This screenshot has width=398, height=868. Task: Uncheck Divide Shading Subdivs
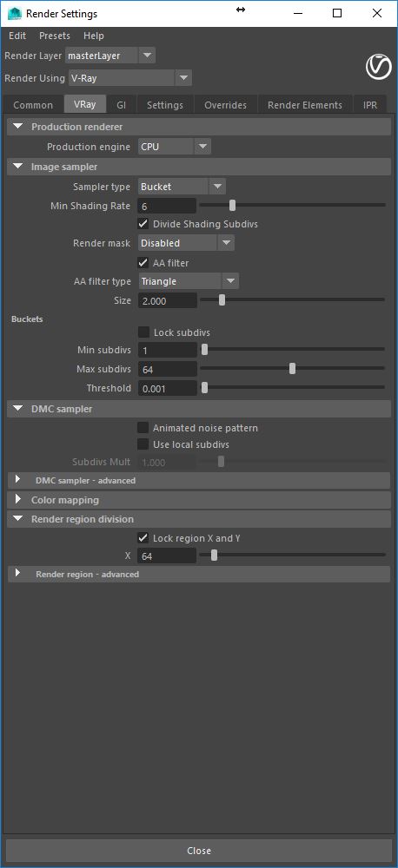(143, 224)
